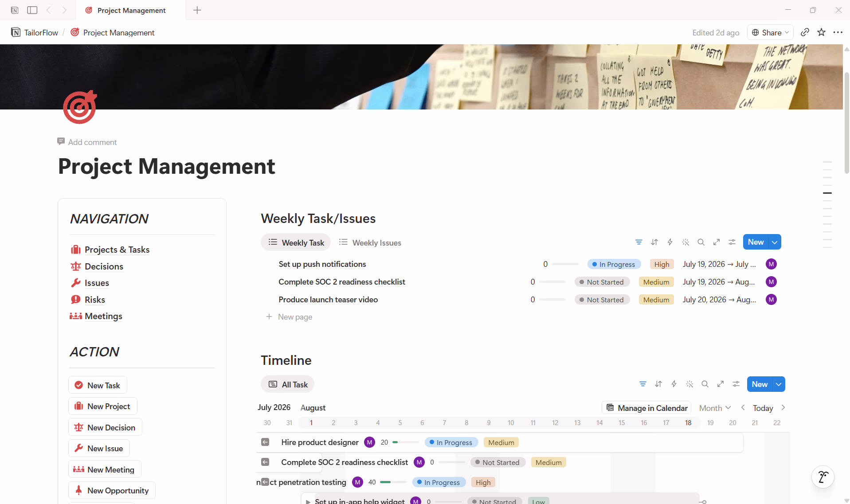Toggle the sidebar panel icon

pos(32,10)
